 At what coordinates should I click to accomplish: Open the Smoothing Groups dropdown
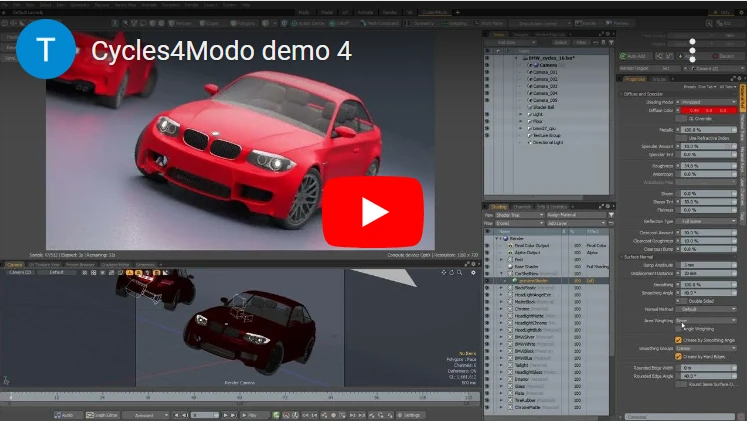(x=706, y=348)
